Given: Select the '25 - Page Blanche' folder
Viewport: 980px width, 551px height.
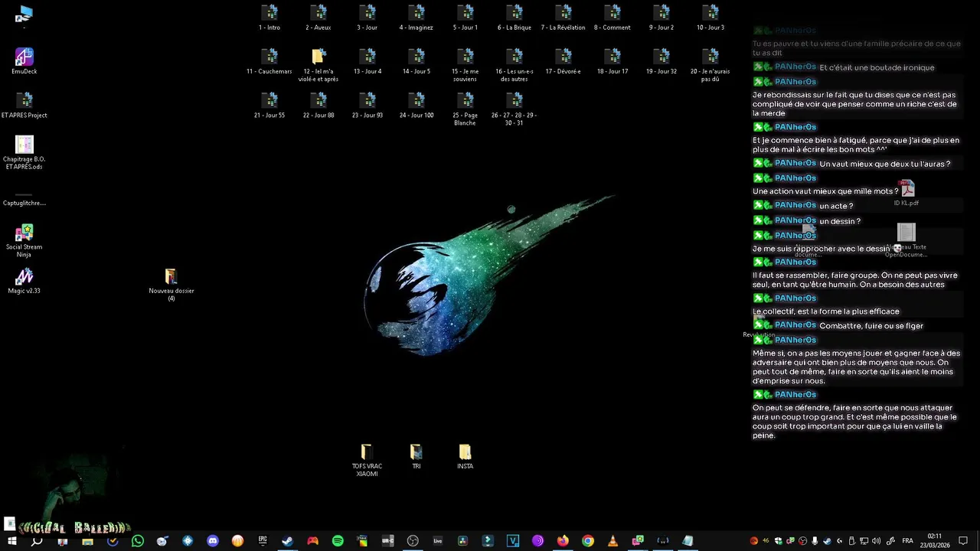Looking at the screenshot, I should [465, 109].
